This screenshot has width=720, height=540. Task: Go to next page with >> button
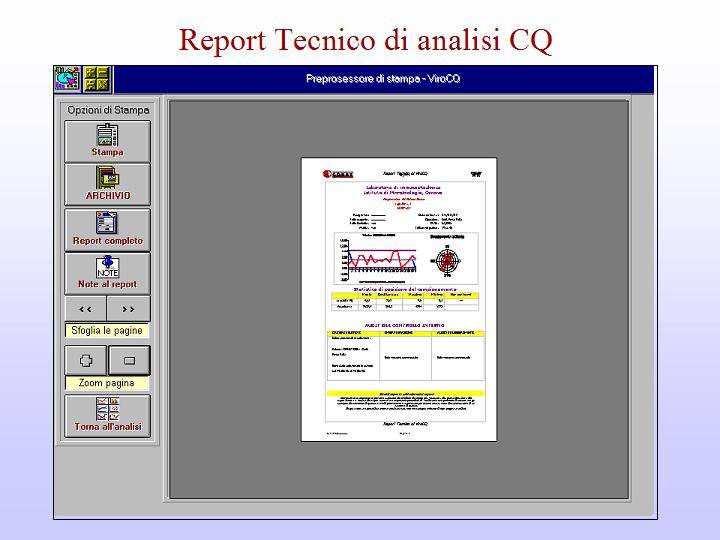pos(129,308)
